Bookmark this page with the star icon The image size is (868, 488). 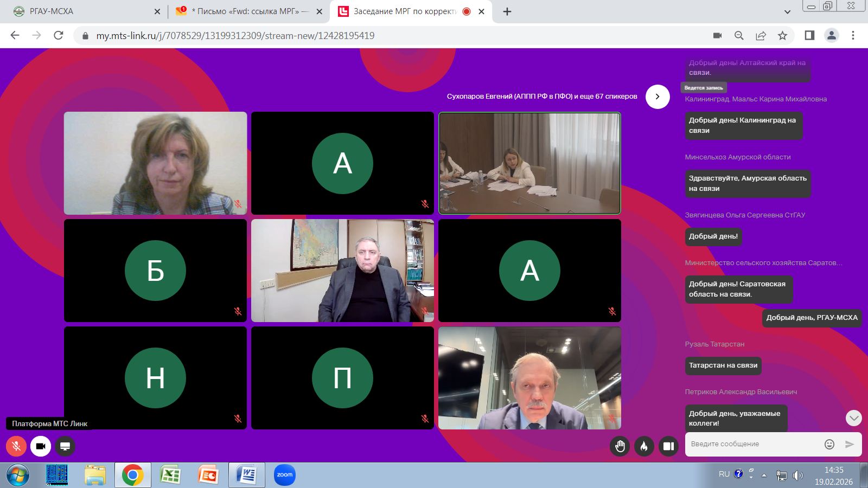pos(782,36)
